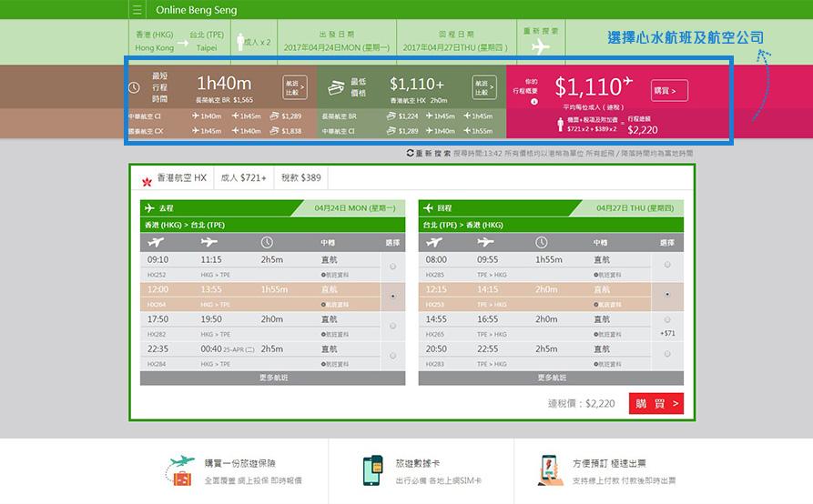Show 航班資料 details for flight HX285
The width and height of the screenshot is (813, 504).
pos(608,275)
